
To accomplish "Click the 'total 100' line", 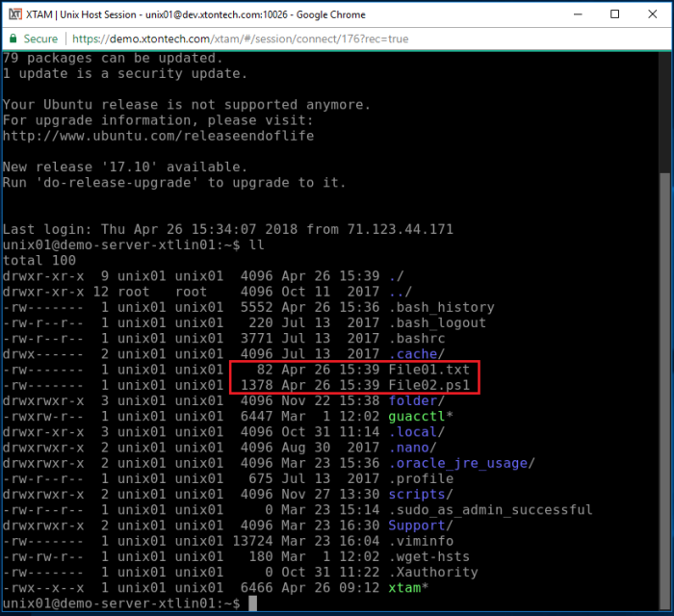I will click(x=39, y=260).
